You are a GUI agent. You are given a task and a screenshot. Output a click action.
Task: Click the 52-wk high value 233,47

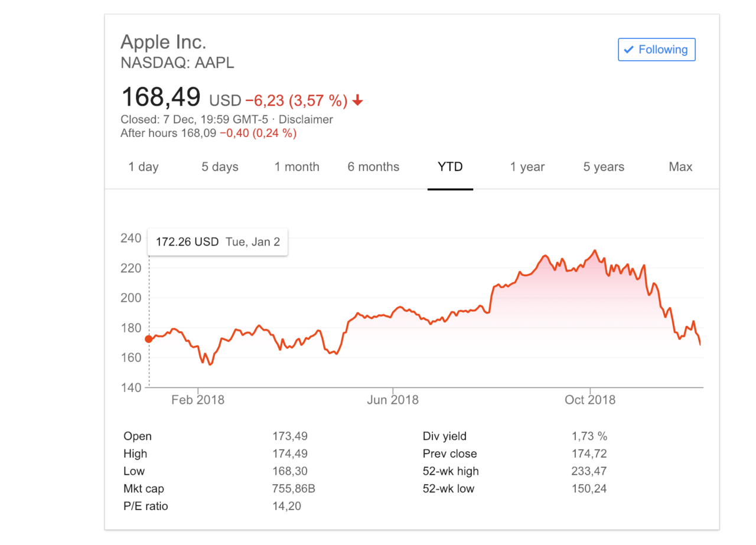point(589,471)
